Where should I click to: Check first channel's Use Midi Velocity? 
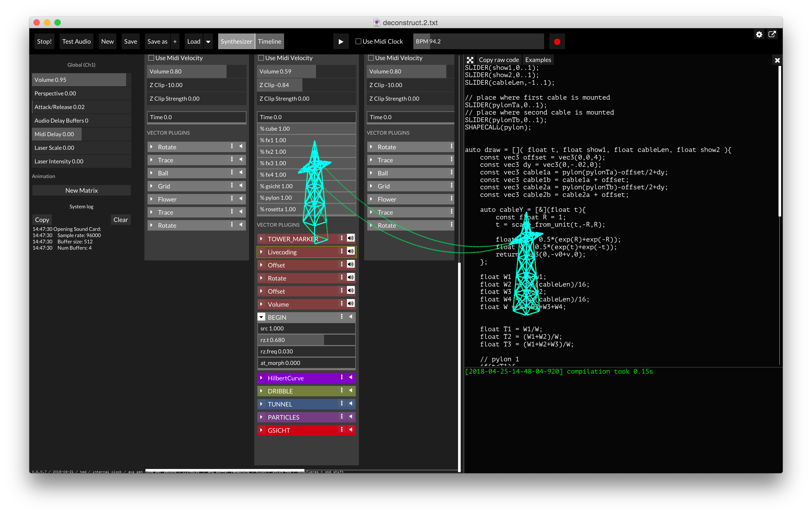(151, 58)
